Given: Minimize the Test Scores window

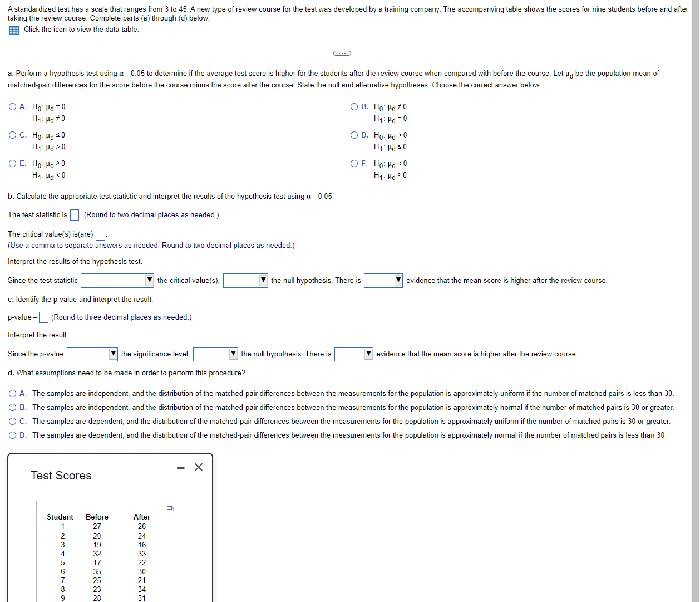Looking at the screenshot, I should [180, 468].
